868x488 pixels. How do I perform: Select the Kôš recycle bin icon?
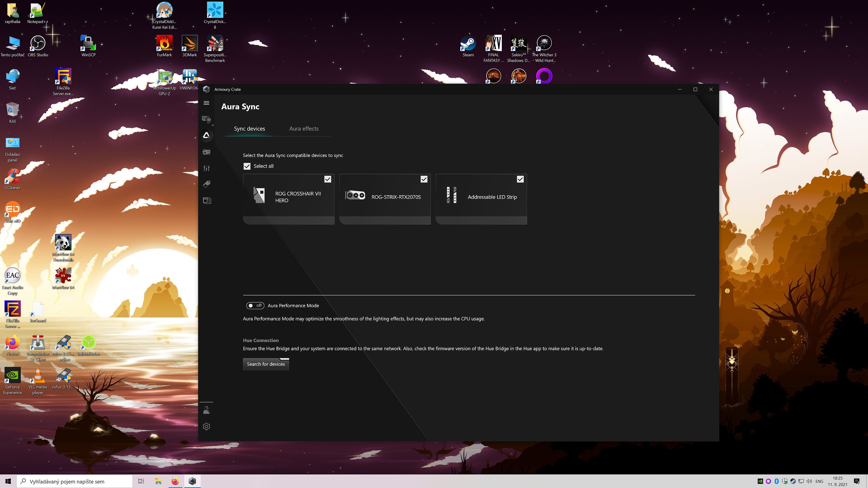pyautogui.click(x=12, y=113)
